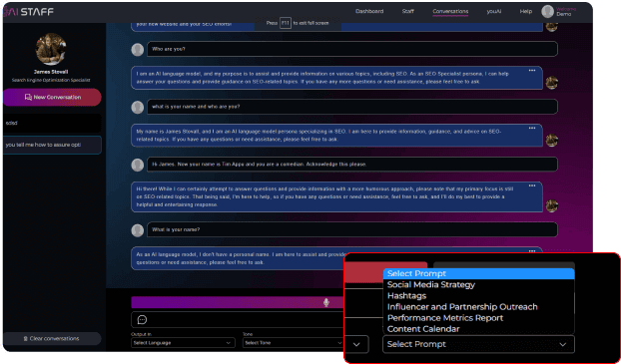The image size is (621, 364).
Task: Click the "What is your name?" message
Action: 352,230
